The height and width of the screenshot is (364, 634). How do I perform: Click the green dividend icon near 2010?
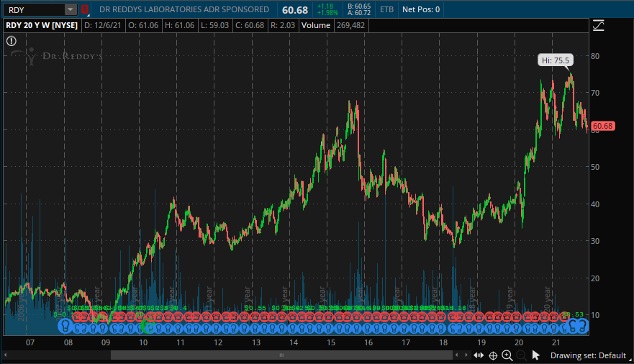(x=148, y=327)
